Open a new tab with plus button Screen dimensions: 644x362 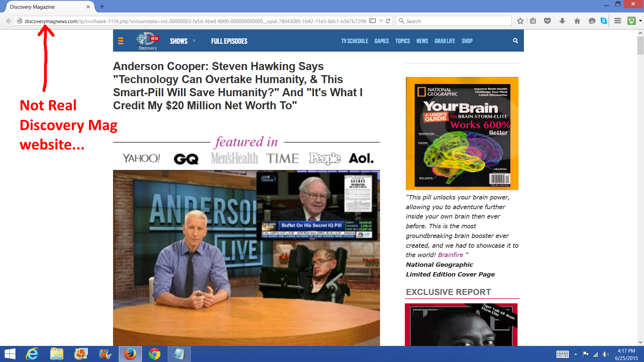(102, 6)
